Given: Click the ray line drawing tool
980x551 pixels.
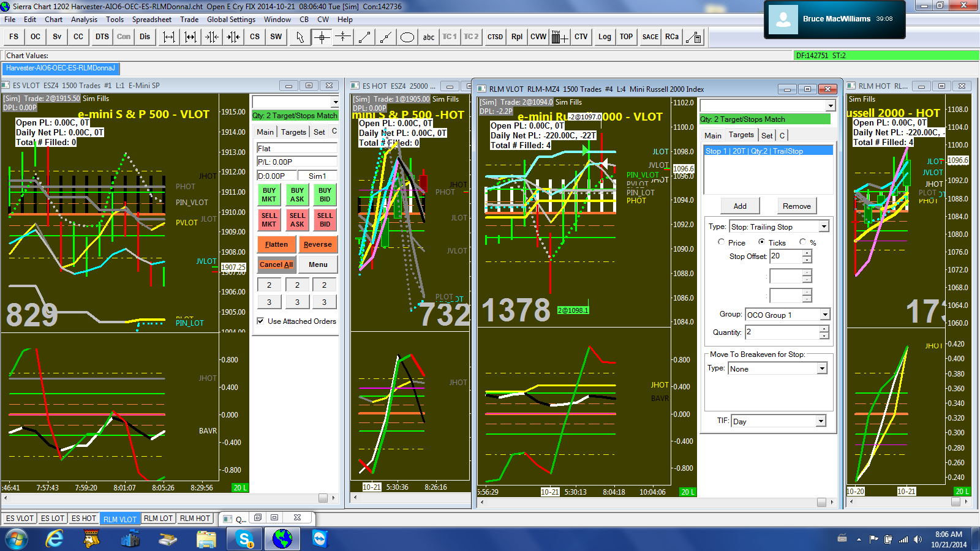Looking at the screenshot, I should (x=385, y=37).
